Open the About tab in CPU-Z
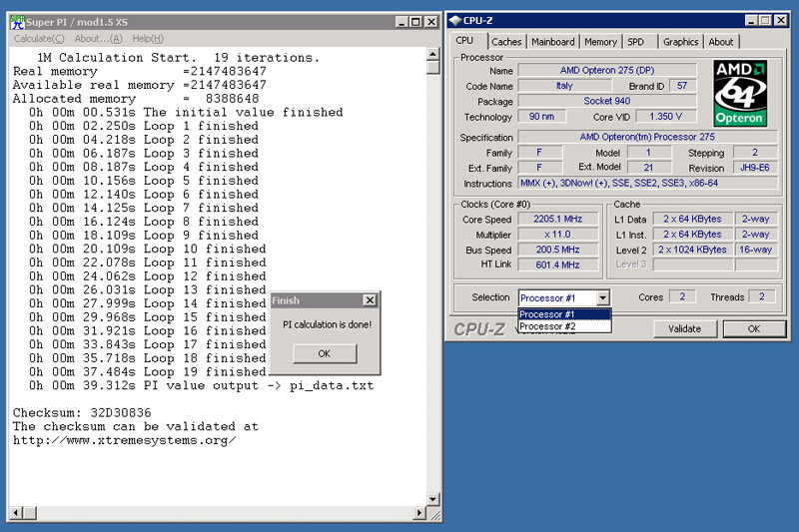This screenshot has height=532, width=799. coord(720,42)
